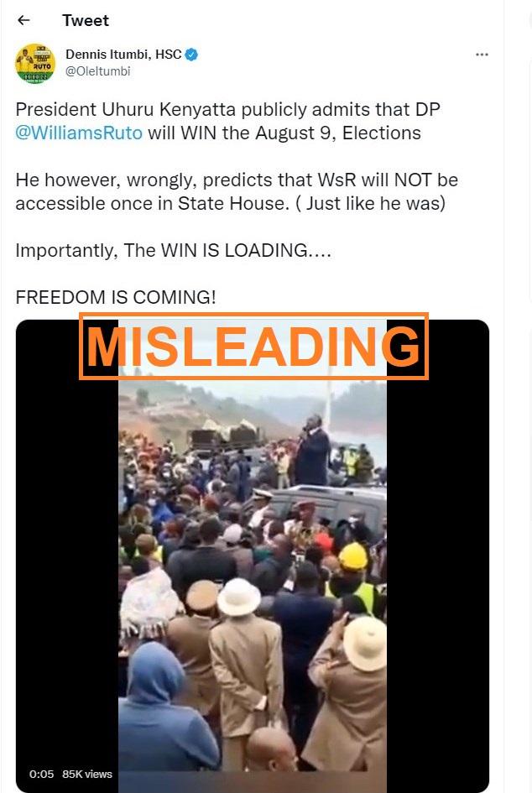Click the 'FREEDOM IS COMING!' text
The width and height of the screenshot is (532, 793).
(116, 297)
